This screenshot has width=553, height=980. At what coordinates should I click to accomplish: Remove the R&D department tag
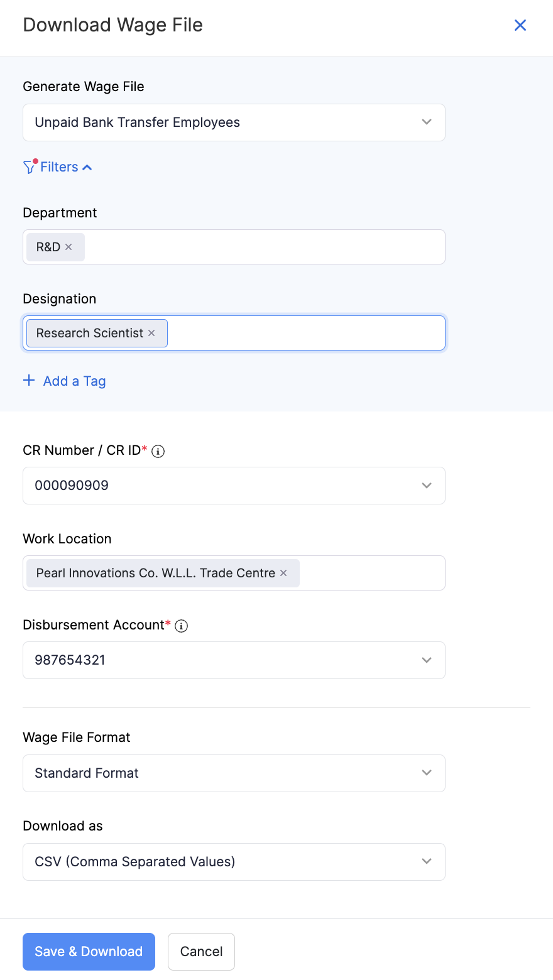tap(69, 247)
